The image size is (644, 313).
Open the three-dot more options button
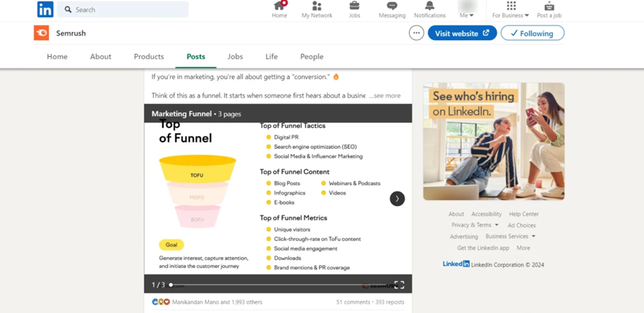click(x=417, y=34)
